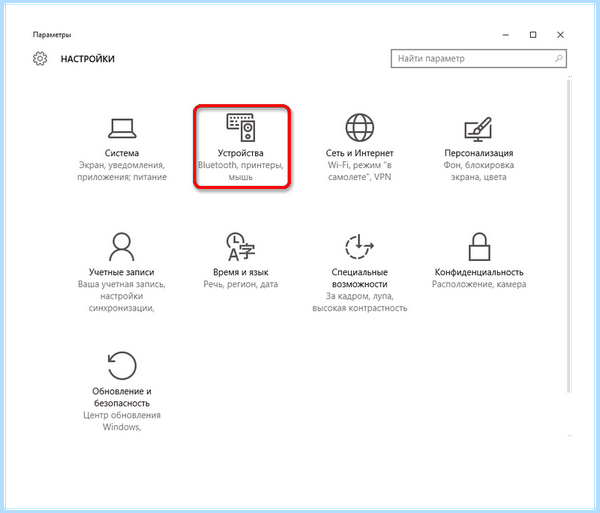Maximize the Параметры window
Image resolution: width=600 pixels, height=513 pixels.
[533, 35]
